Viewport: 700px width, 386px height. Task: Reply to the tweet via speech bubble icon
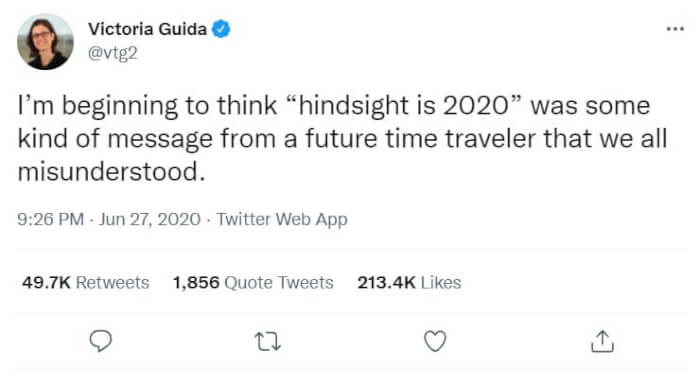click(100, 341)
